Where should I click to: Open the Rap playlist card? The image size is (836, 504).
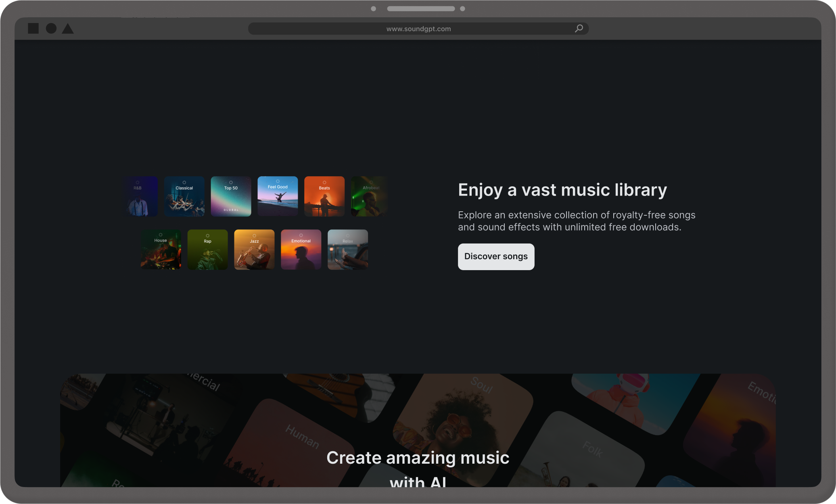point(207,250)
